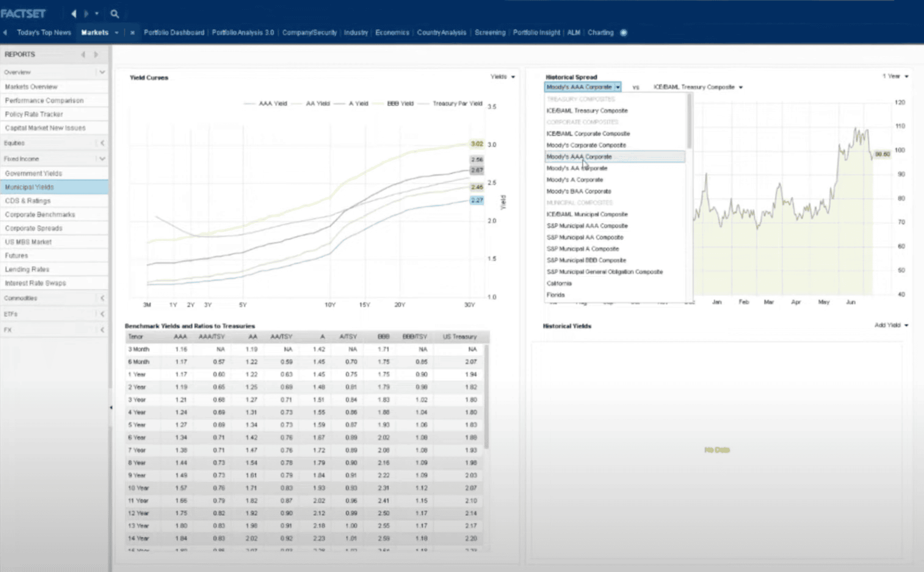This screenshot has width=924, height=572.
Task: Open US MBS Market report
Action: pyautogui.click(x=54, y=242)
